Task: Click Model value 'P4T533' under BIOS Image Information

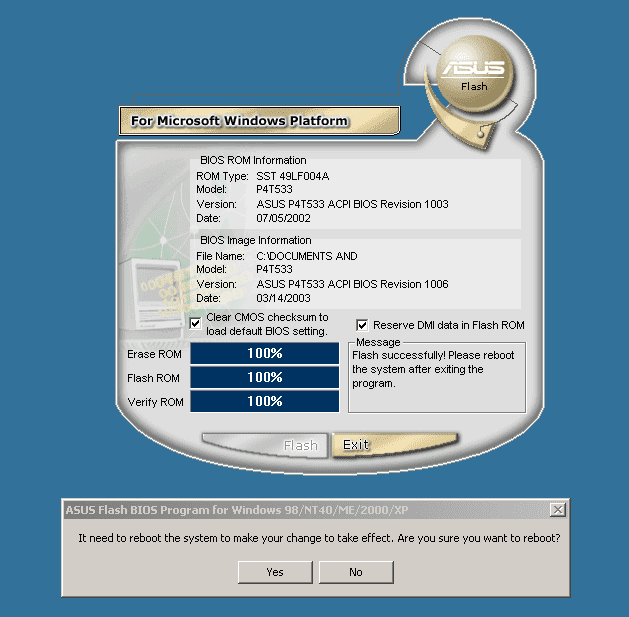Action: pyautogui.click(x=274, y=269)
